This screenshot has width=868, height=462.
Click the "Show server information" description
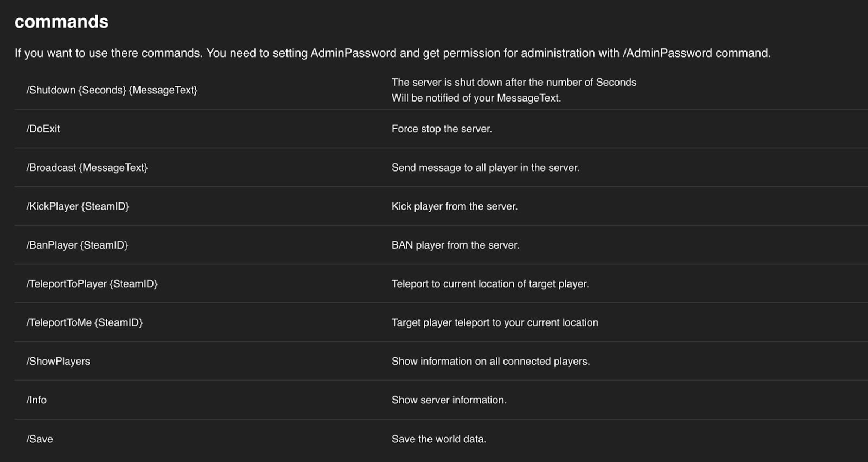(449, 400)
